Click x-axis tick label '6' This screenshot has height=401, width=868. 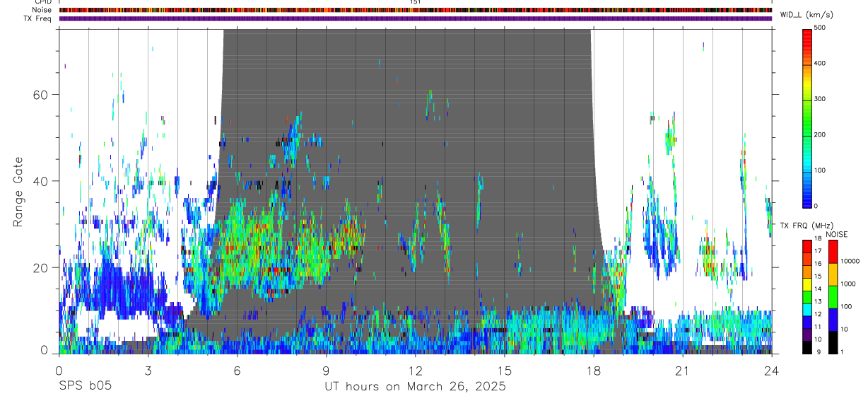coord(237,371)
